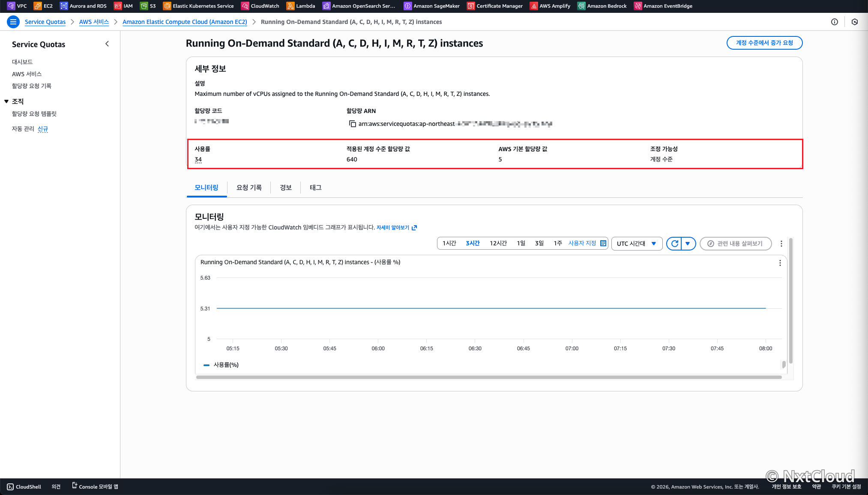Collapse the Service Quotas sidebar

click(107, 44)
